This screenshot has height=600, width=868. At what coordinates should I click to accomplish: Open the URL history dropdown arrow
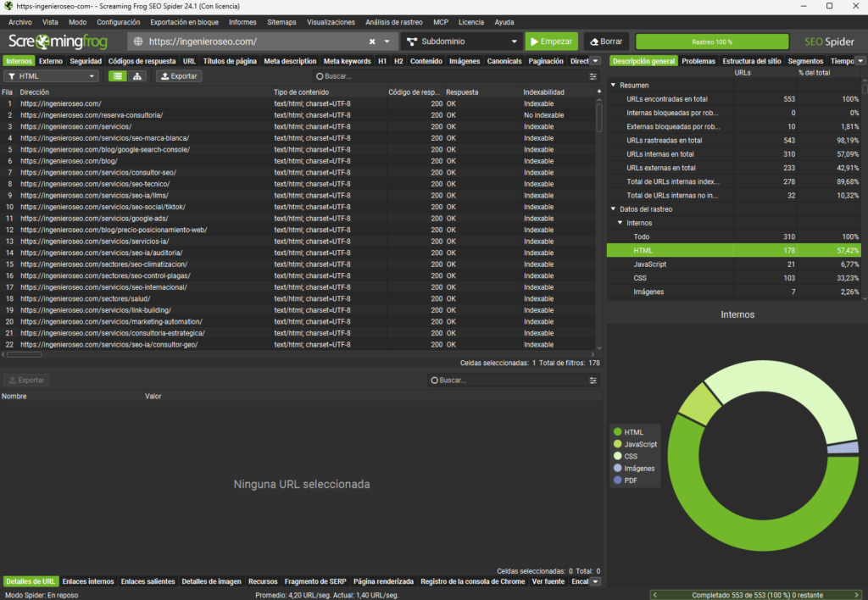coord(387,42)
